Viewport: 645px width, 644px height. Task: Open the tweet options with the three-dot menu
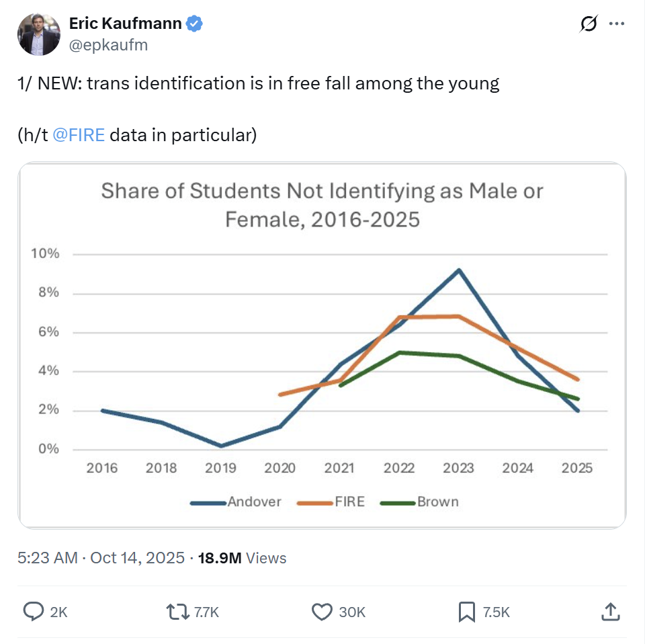click(617, 24)
